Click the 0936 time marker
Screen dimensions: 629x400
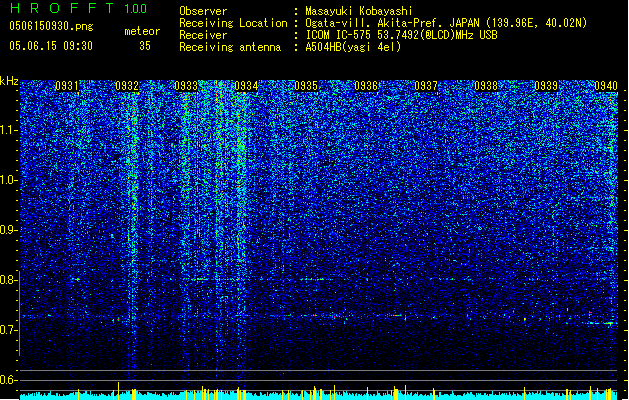pos(366,86)
